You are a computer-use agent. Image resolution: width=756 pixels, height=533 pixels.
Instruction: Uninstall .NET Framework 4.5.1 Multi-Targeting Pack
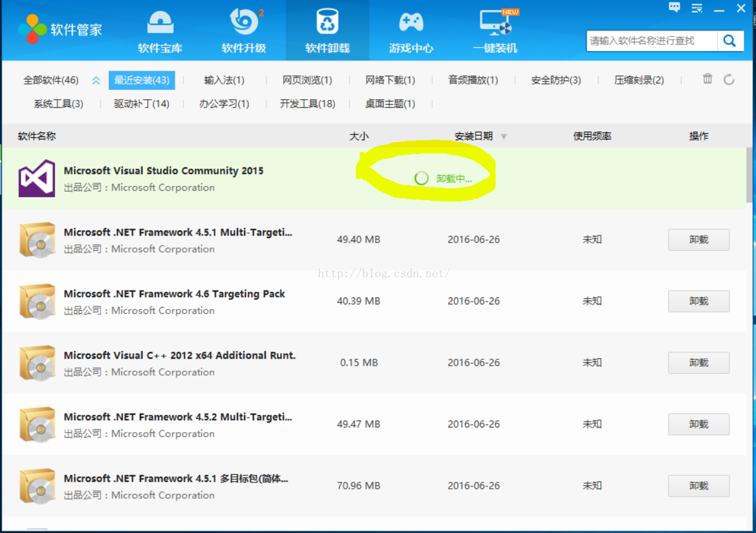coord(698,239)
